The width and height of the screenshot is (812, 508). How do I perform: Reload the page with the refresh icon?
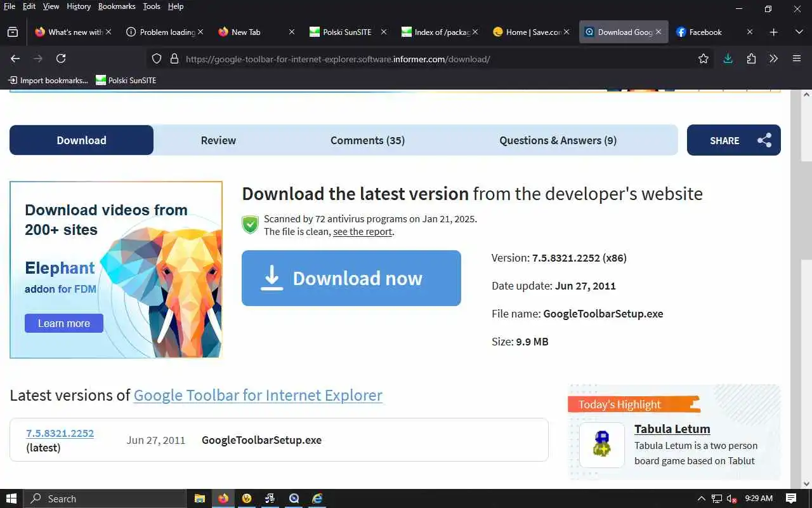click(x=61, y=58)
